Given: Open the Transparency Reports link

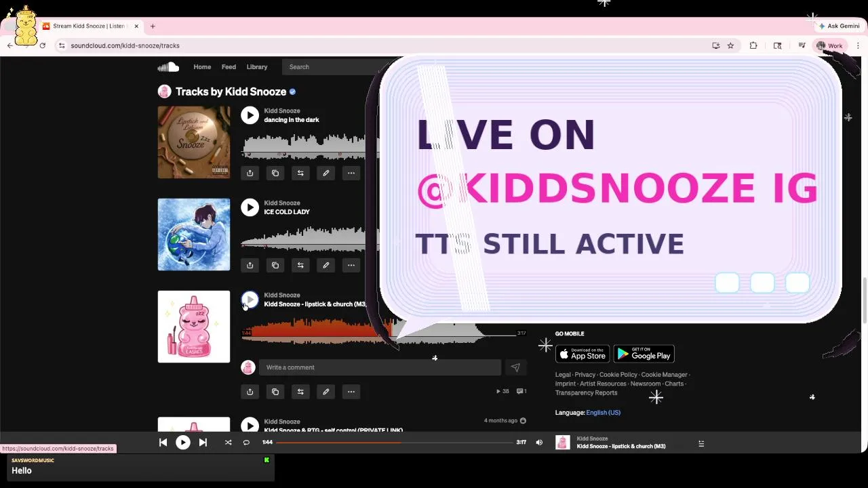Looking at the screenshot, I should click(587, 392).
